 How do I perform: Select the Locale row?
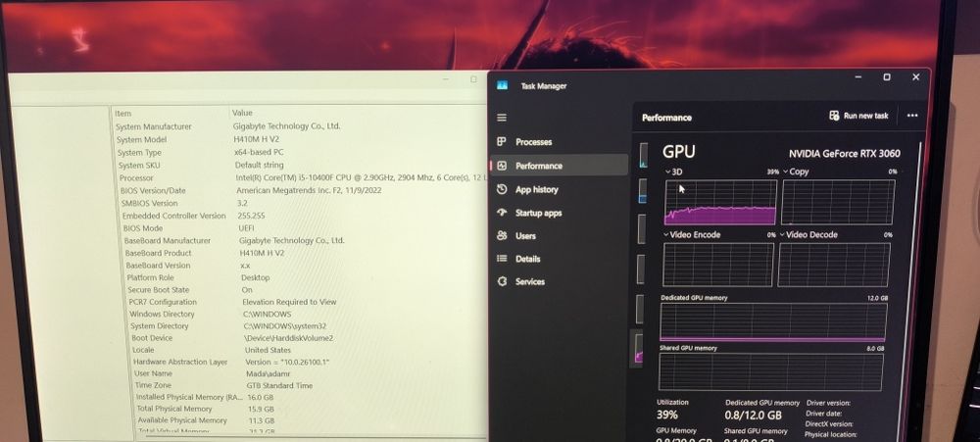click(309, 350)
